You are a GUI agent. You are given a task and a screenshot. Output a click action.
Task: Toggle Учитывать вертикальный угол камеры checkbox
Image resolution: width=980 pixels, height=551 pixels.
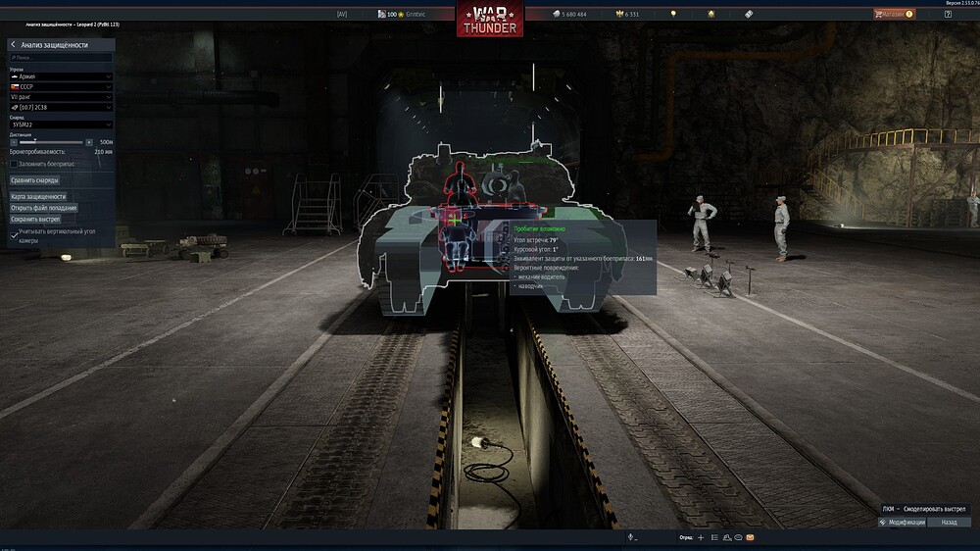click(x=14, y=235)
